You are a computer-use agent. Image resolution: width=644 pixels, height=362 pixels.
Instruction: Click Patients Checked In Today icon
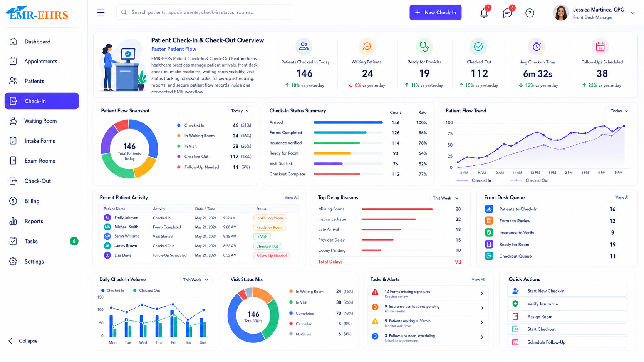(x=304, y=47)
